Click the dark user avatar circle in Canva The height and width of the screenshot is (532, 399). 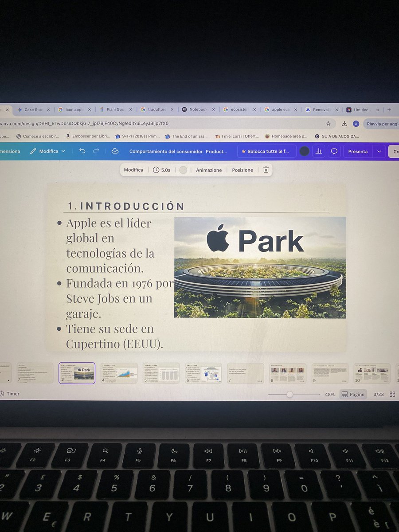[304, 151]
